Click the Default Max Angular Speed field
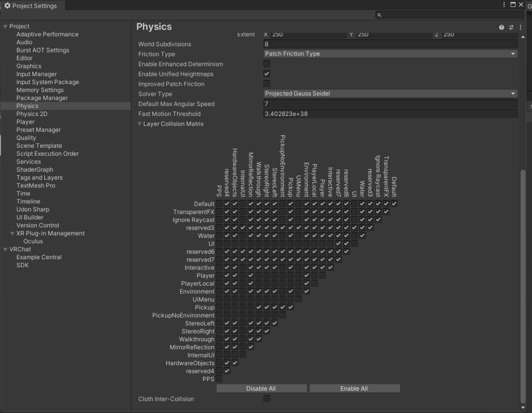The image size is (532, 413). click(x=391, y=103)
